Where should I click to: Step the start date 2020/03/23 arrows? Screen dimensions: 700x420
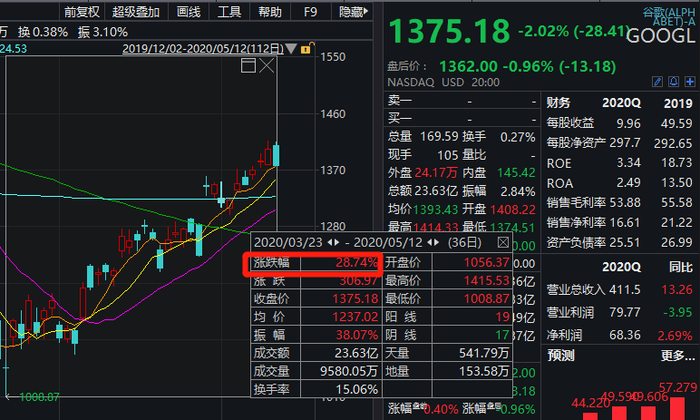click(333, 242)
